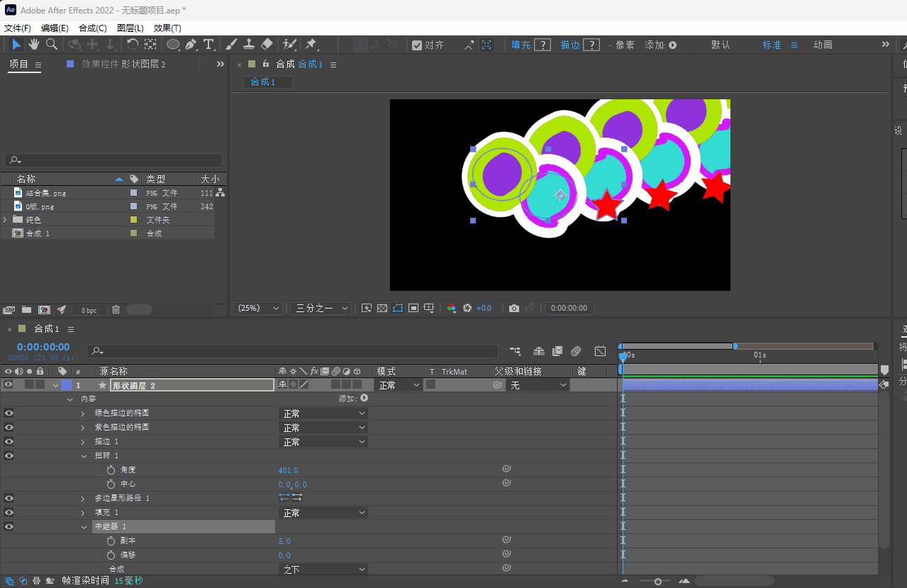
Task: Toggle visibility of 中继器 1
Action: [9, 527]
